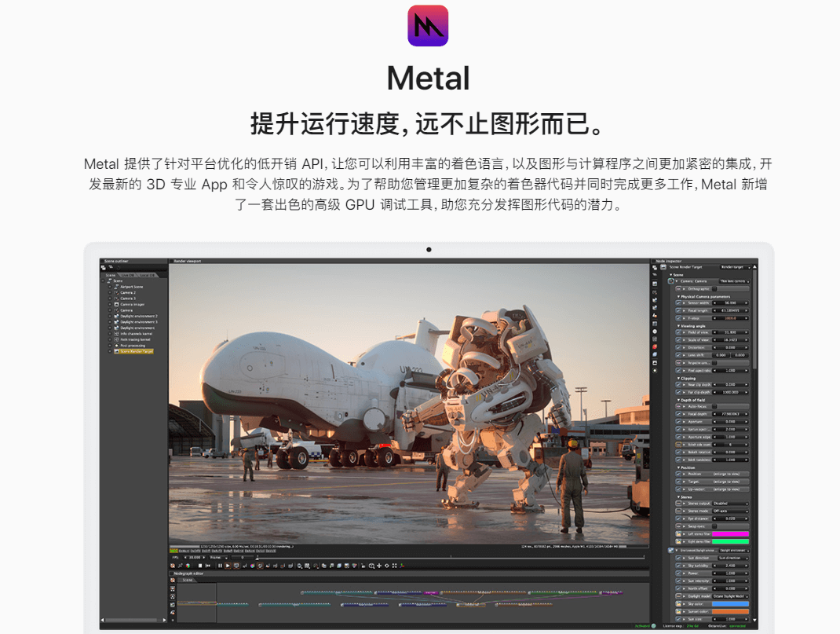Viewport: 840px width, 634px height.
Task: Click the Daylight environment icon in the outliner
Action: (x=117, y=328)
